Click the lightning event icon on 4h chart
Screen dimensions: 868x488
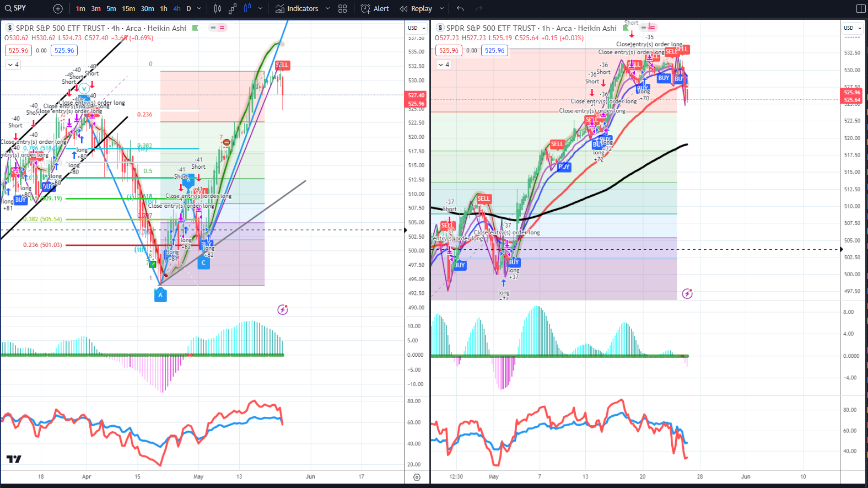tap(283, 310)
